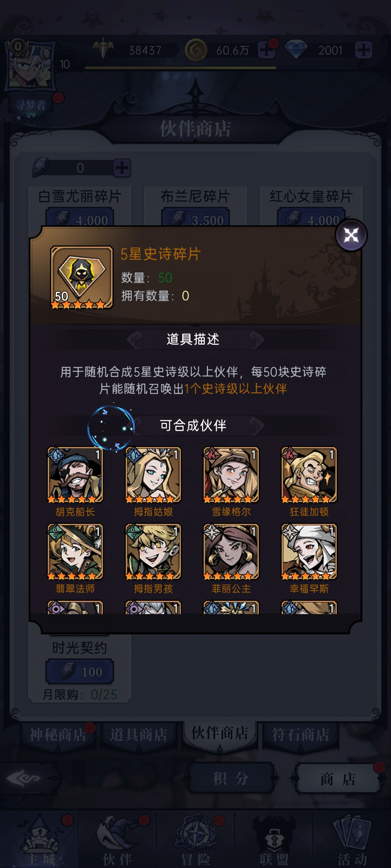Open the 翡翠法师 hero portrait

tap(75, 552)
